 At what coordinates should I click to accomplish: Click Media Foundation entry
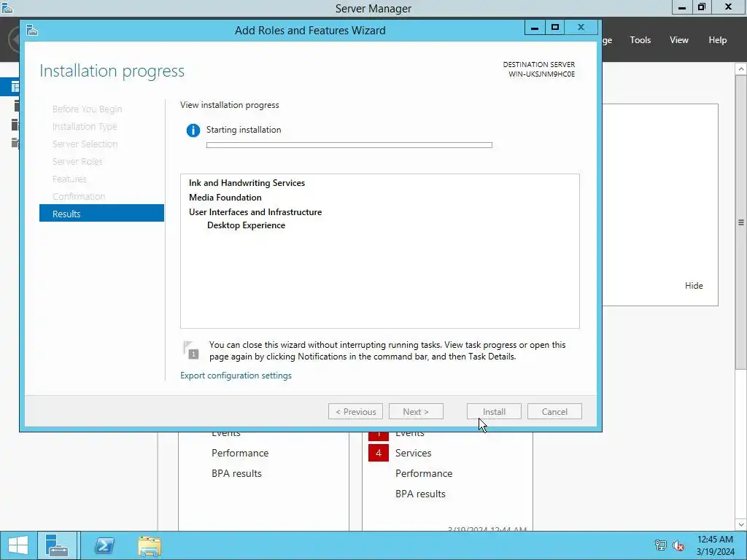(x=225, y=197)
